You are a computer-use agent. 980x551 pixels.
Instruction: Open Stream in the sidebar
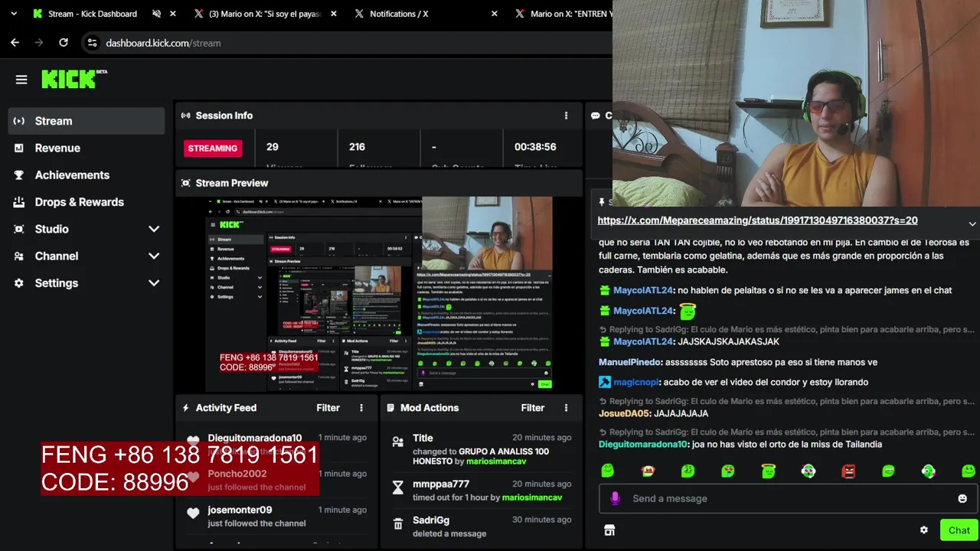(x=87, y=121)
